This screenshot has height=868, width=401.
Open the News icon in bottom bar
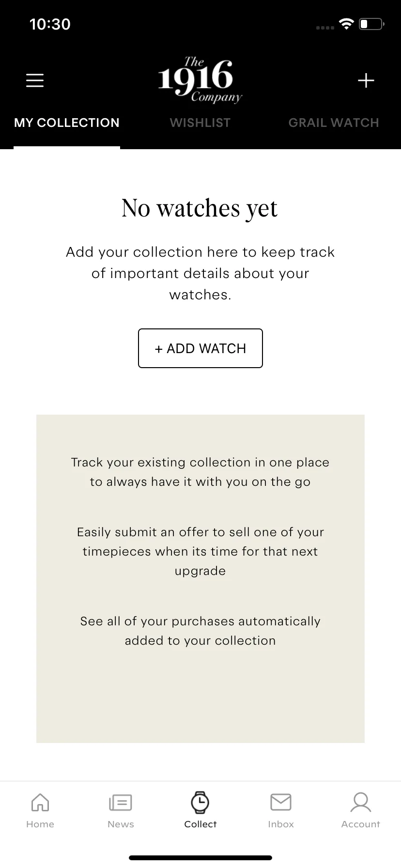(x=121, y=803)
